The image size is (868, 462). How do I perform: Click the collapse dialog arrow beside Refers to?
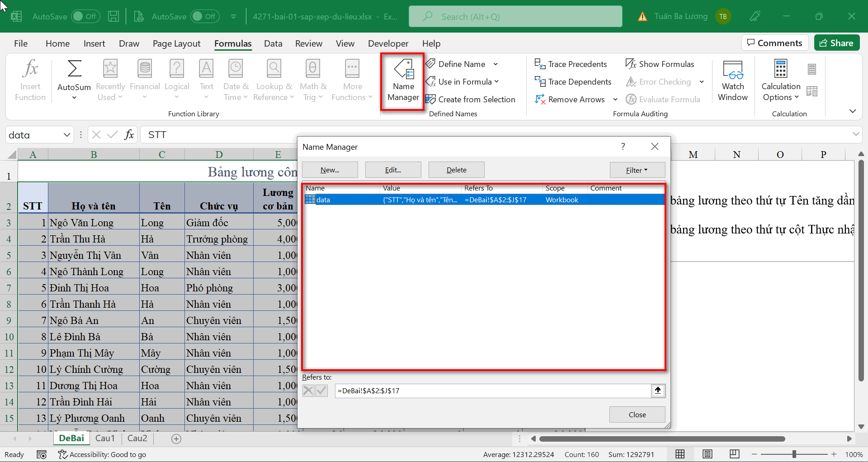coord(658,391)
